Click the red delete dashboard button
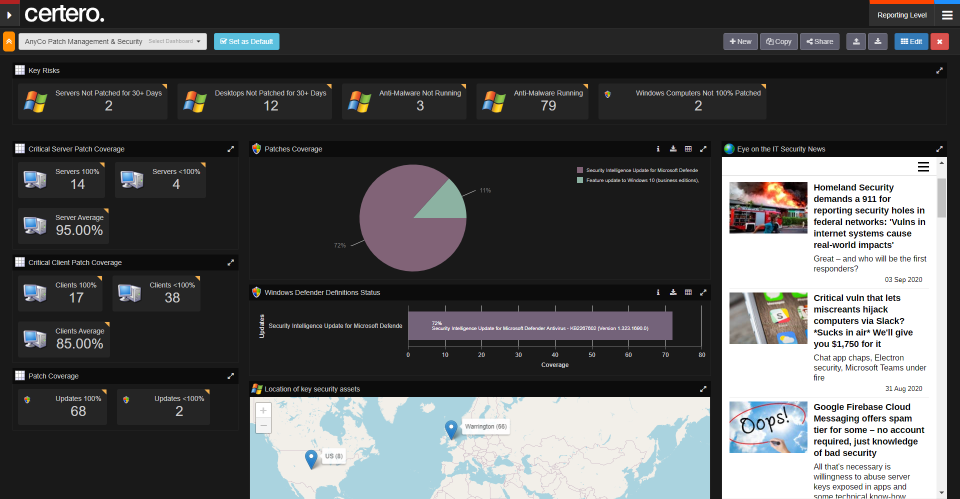The width and height of the screenshot is (960, 499). click(939, 41)
